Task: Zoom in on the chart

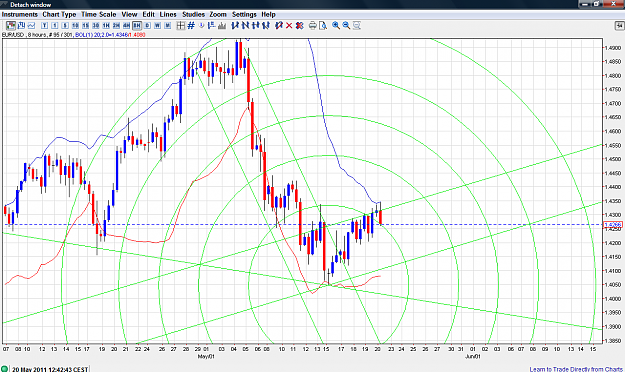Action: click(x=336, y=26)
